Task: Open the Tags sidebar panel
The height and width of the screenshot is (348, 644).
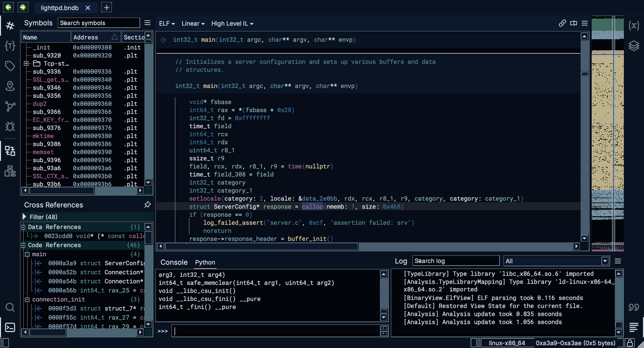Action: pos(10,66)
